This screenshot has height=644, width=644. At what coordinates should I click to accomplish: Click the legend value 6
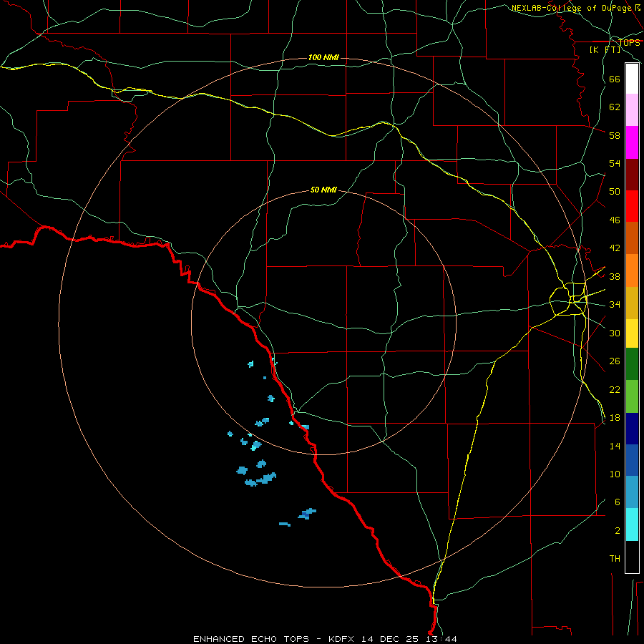(618, 502)
